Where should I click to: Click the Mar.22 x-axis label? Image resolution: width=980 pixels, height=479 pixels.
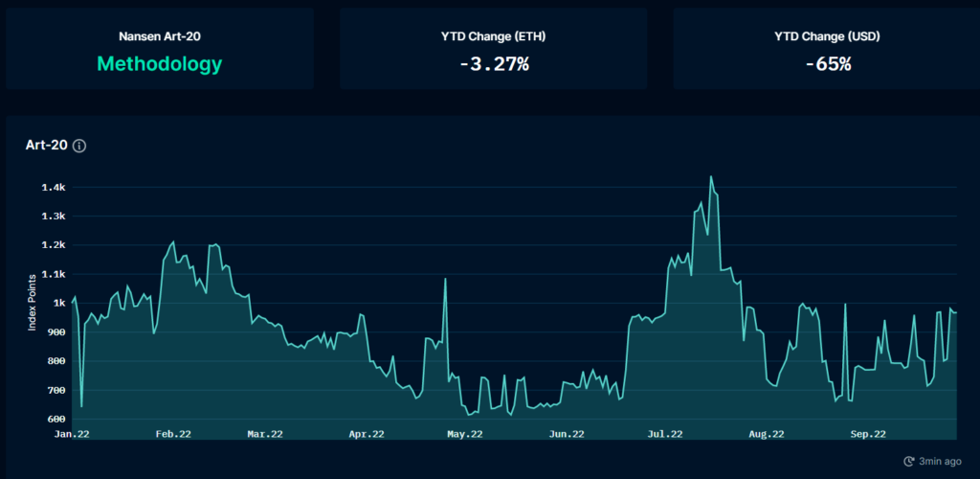[x=265, y=434]
